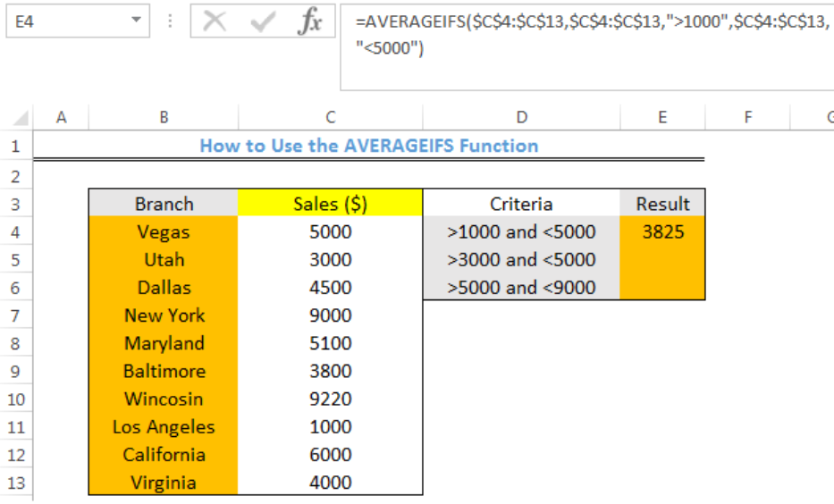Open the Insert Function fx icon
The width and height of the screenshot is (834, 504).
click(x=310, y=21)
